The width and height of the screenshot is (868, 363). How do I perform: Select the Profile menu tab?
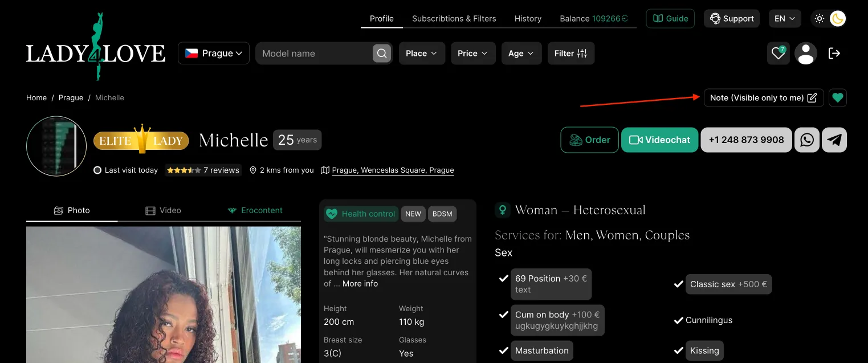382,19
